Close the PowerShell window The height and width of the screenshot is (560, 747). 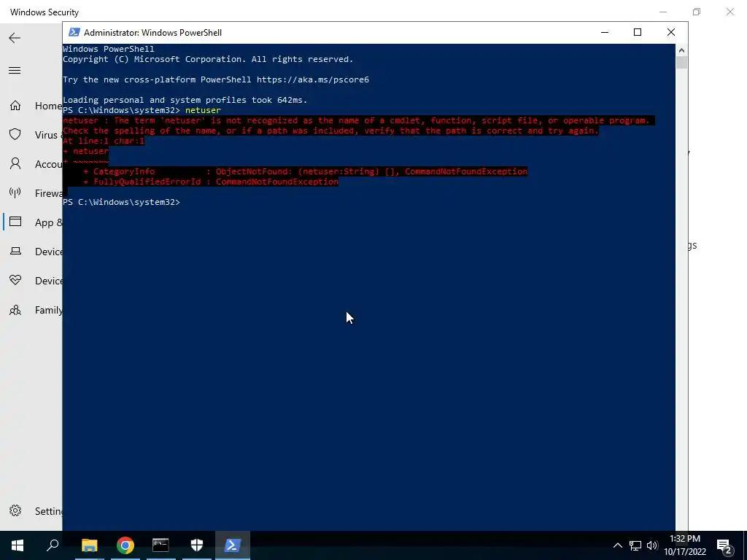[671, 32]
